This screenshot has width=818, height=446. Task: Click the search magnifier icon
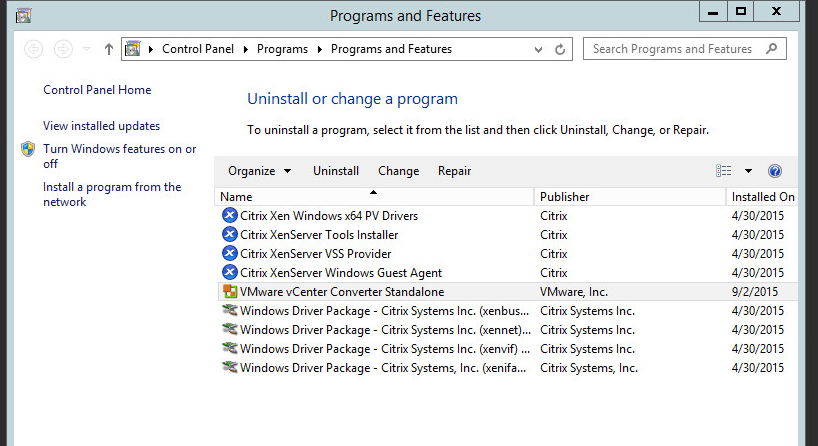(772, 49)
